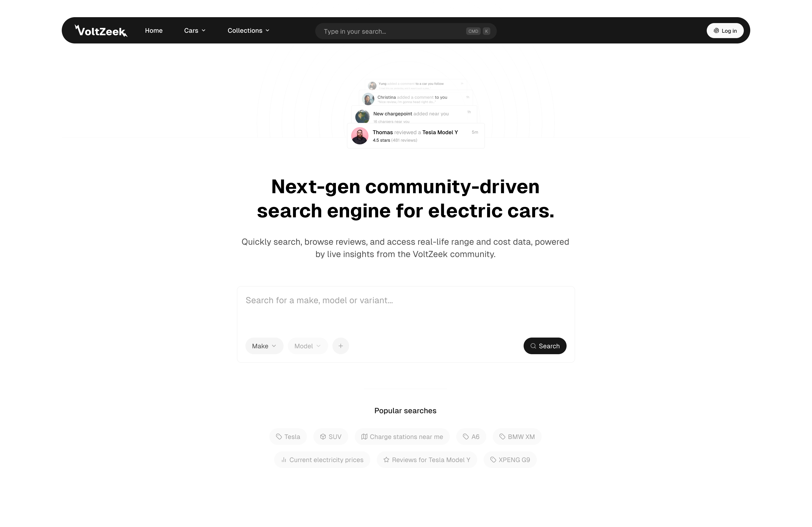Click the charge stations bar chart icon
Image resolution: width=812 pixels, height=527 pixels.
363,437
